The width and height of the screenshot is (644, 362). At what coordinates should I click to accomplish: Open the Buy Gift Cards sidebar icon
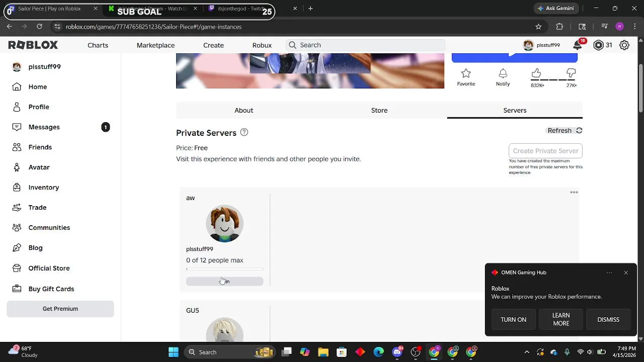[x=17, y=289]
